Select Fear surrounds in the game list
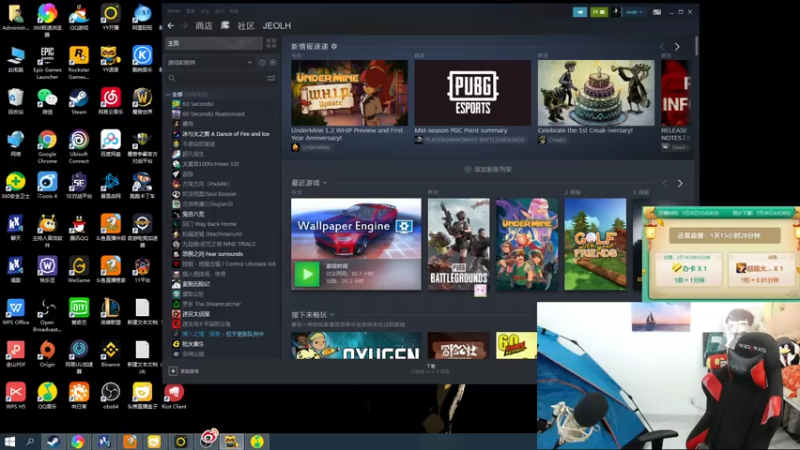 pos(212,254)
